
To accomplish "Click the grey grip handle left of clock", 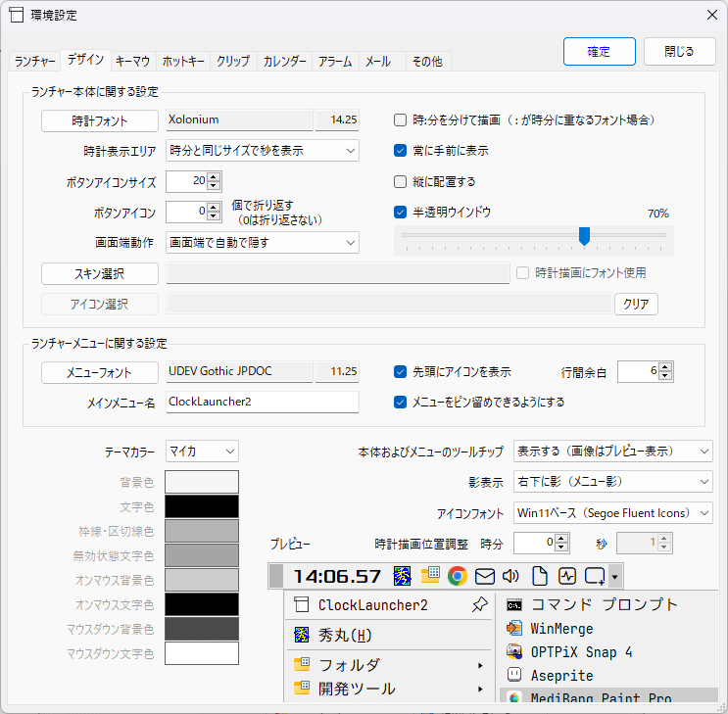I will click(276, 576).
